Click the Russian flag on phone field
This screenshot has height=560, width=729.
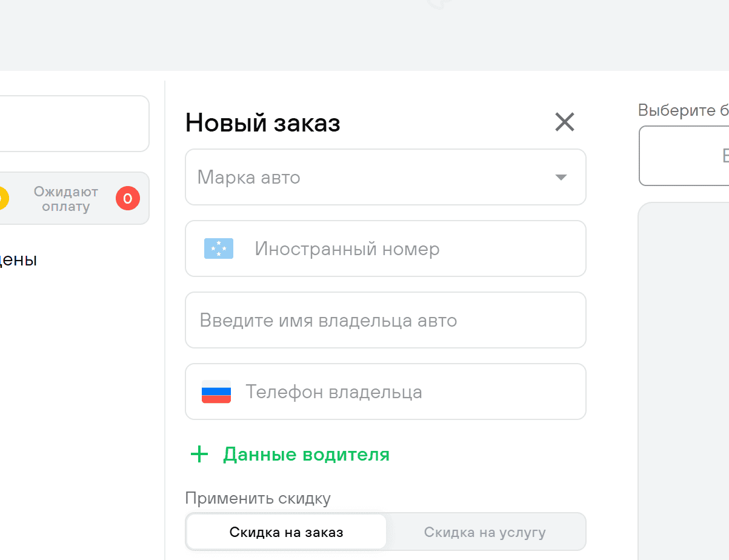pos(216,392)
